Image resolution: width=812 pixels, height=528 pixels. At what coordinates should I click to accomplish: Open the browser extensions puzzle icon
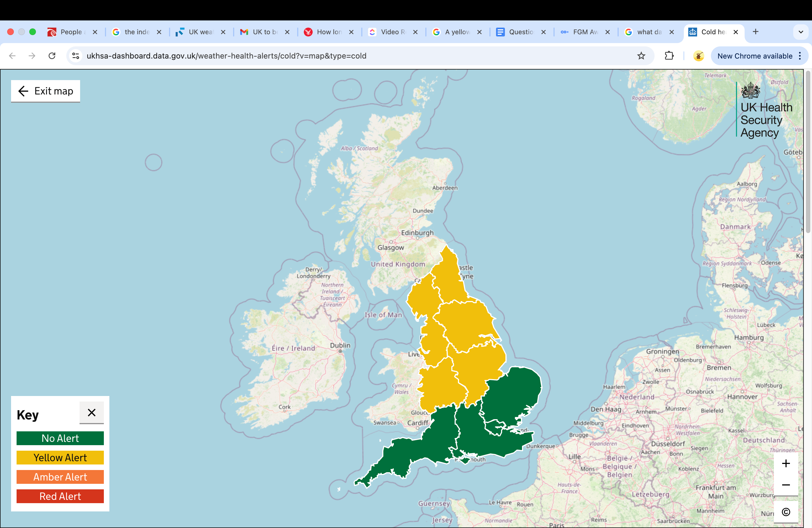(x=669, y=56)
